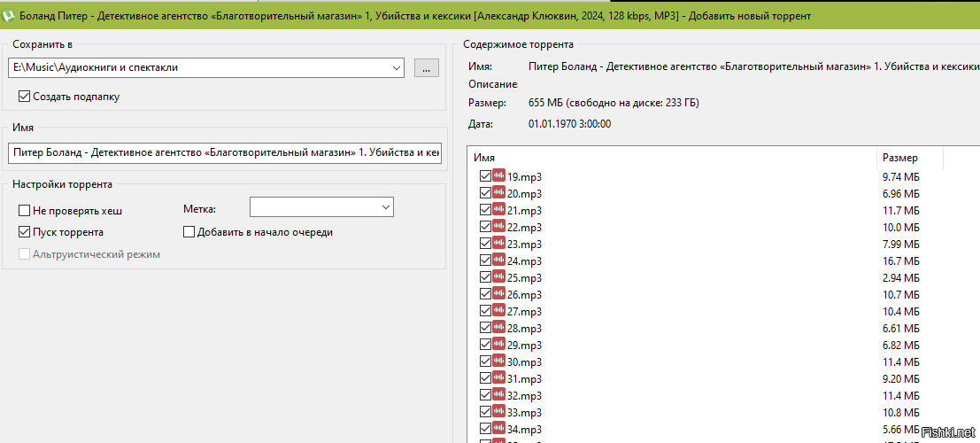Screen dimensions: 980x443
Task: Click the uTorrent logo in title bar
Action: [9, 15]
